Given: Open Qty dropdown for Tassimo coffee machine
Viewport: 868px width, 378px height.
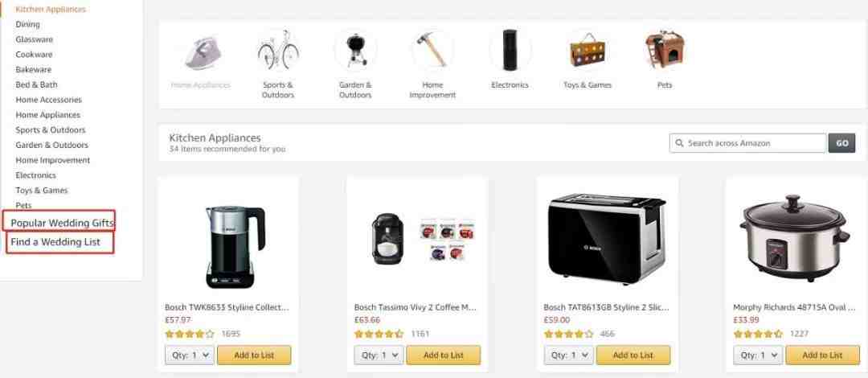Looking at the screenshot, I should click(x=379, y=355).
